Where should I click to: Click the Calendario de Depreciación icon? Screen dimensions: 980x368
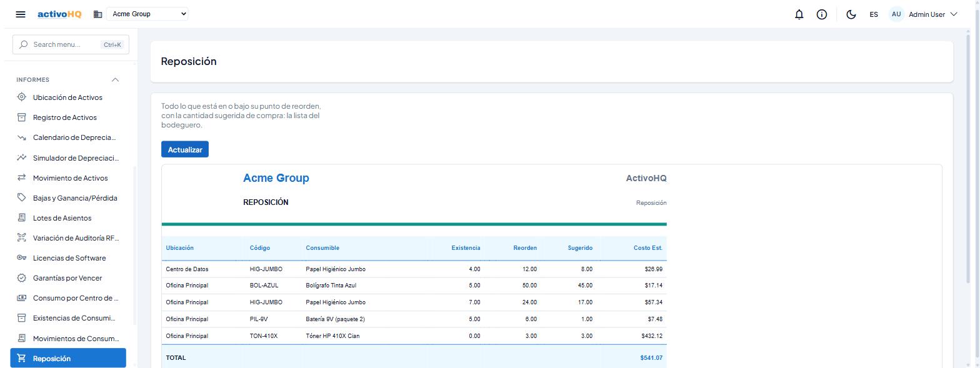[22, 137]
